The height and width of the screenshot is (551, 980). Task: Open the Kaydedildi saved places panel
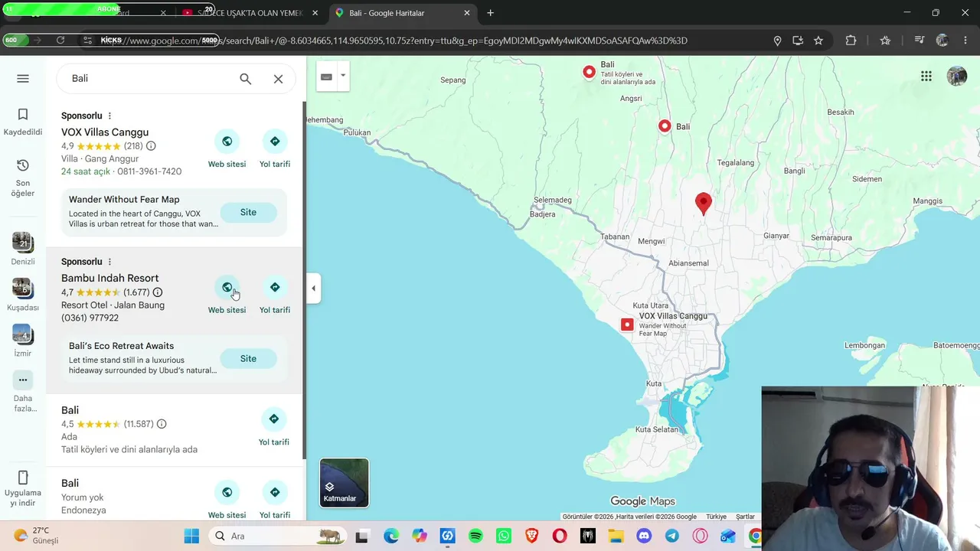pyautogui.click(x=23, y=122)
